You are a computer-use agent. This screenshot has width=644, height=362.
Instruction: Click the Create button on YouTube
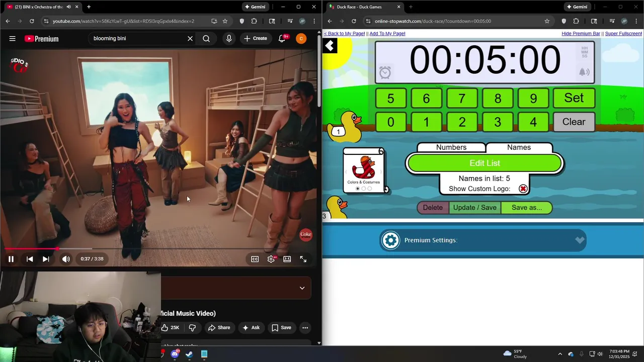point(256,39)
